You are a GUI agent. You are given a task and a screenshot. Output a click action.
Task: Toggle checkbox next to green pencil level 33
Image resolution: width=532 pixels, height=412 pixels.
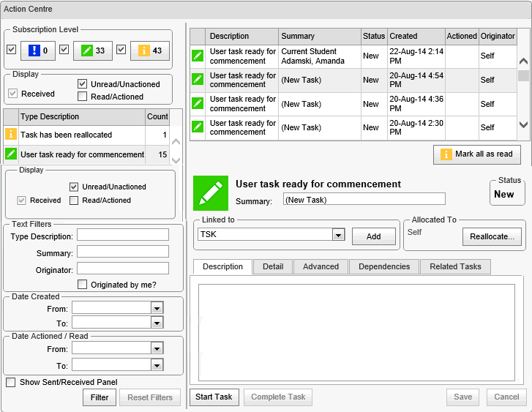coord(64,50)
